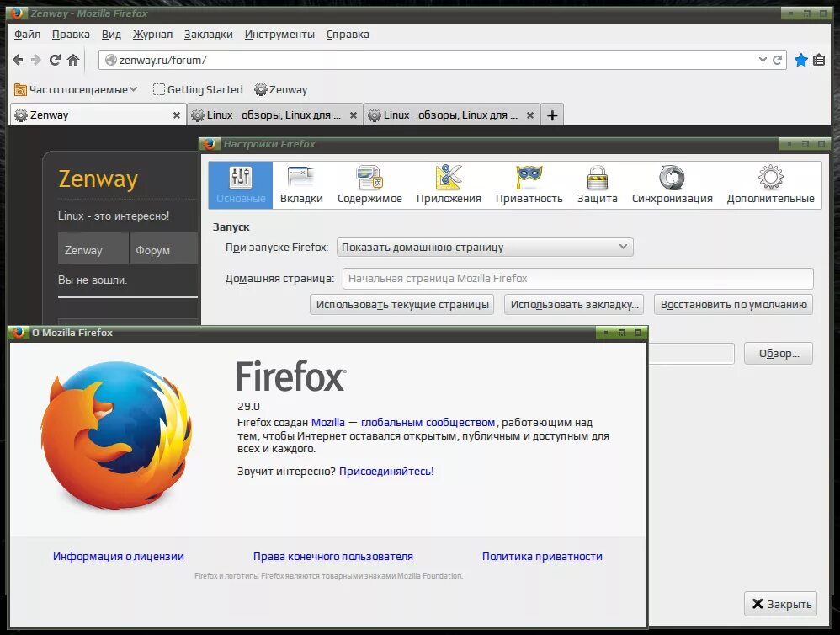Viewport: 840px width, 635px height.
Task: Open the Вкладки settings panel
Action: 301,185
